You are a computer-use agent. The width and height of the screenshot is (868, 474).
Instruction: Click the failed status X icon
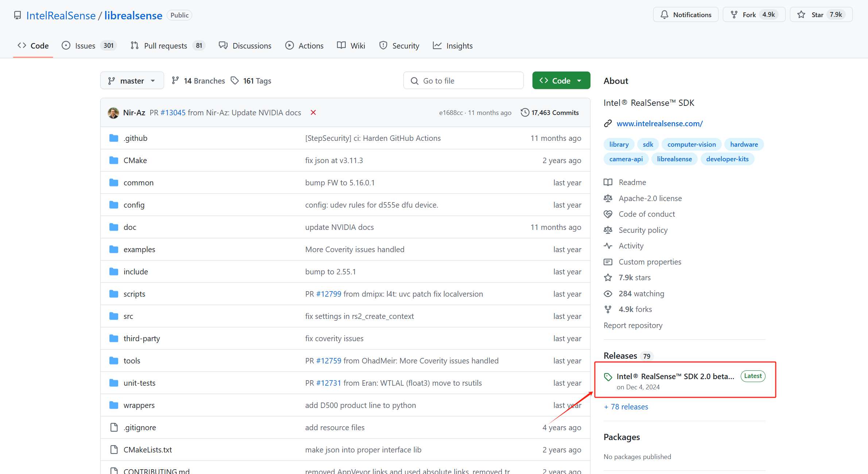pos(313,112)
